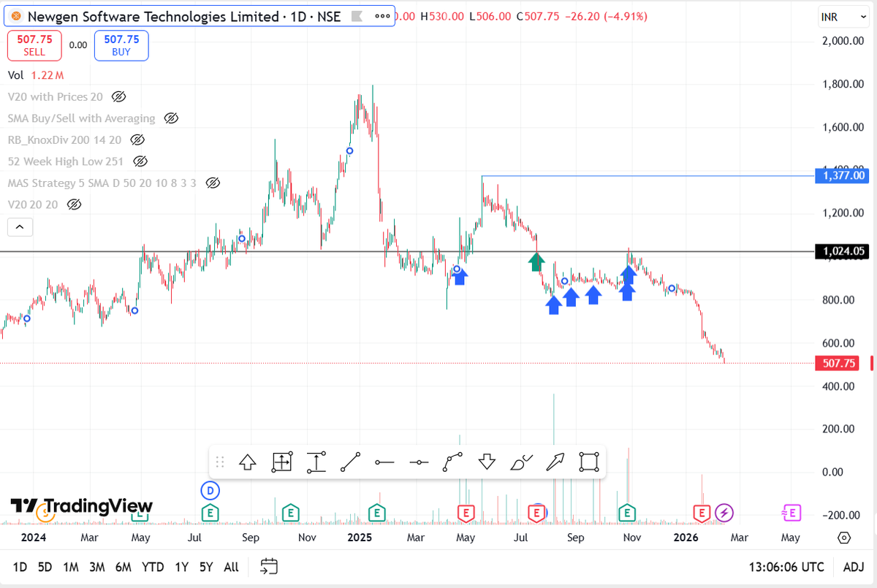Screen dimensions: 877x588
Task: Select the Arrow Down drawing tool
Action: (487, 462)
